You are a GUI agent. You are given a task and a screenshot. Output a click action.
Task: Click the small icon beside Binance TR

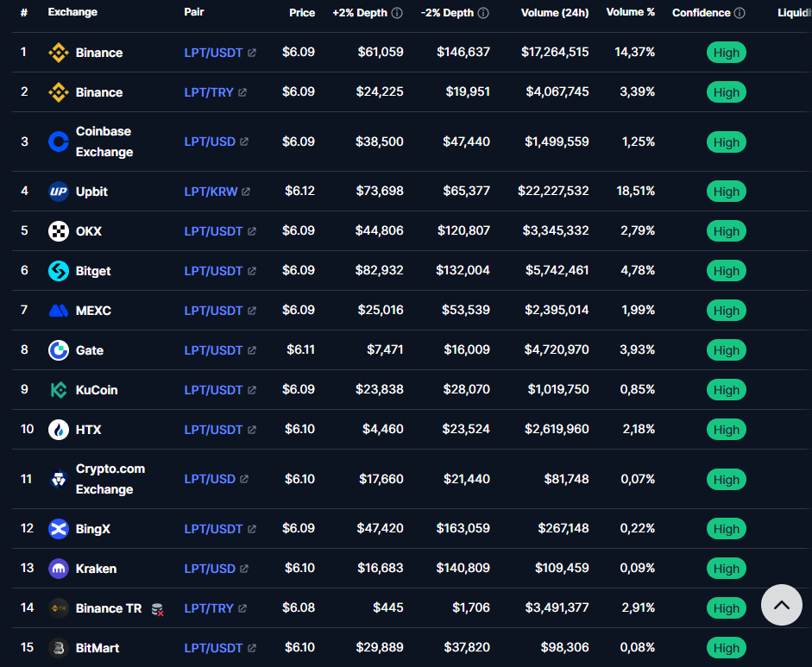click(x=157, y=609)
